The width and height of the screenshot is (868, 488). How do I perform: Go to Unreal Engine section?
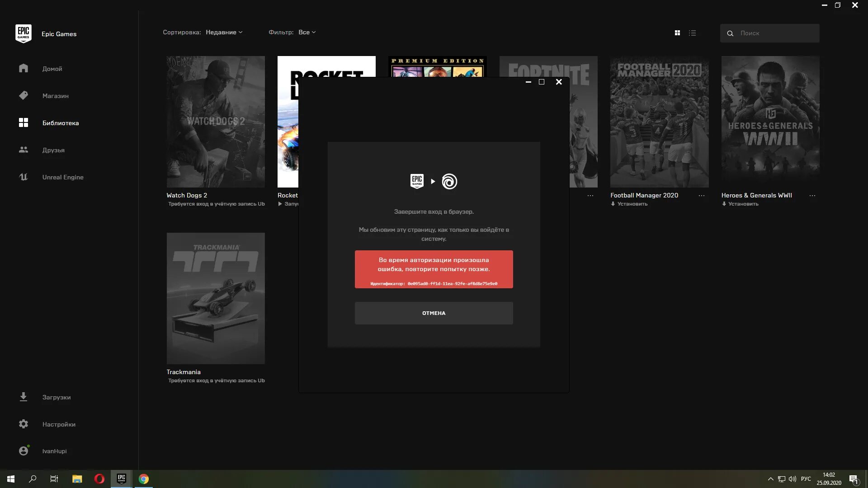62,177
